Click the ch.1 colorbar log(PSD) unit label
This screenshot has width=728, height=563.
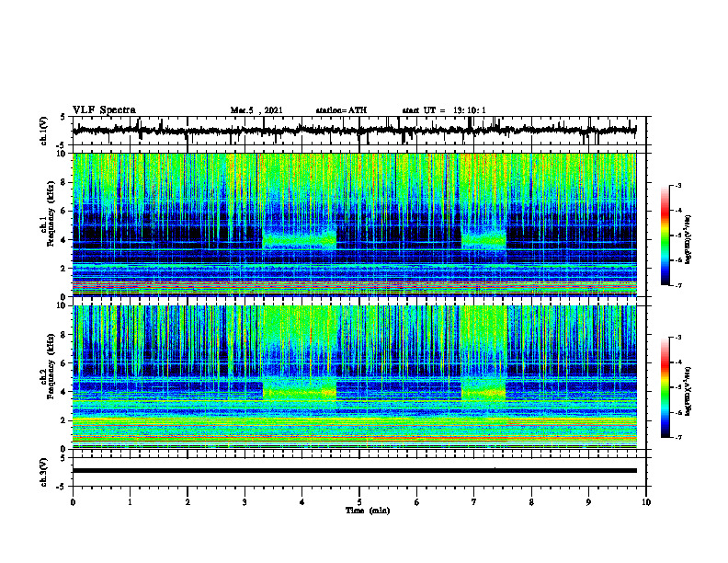click(688, 239)
